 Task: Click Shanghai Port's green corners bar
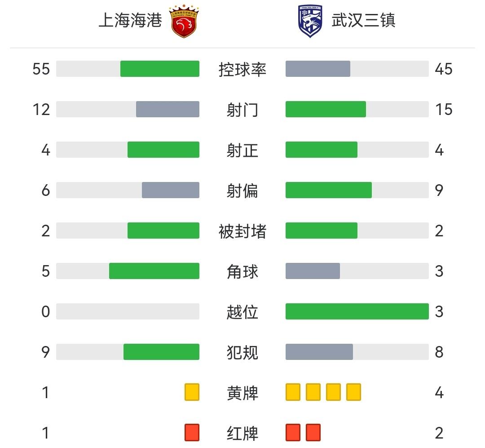[x=154, y=271]
